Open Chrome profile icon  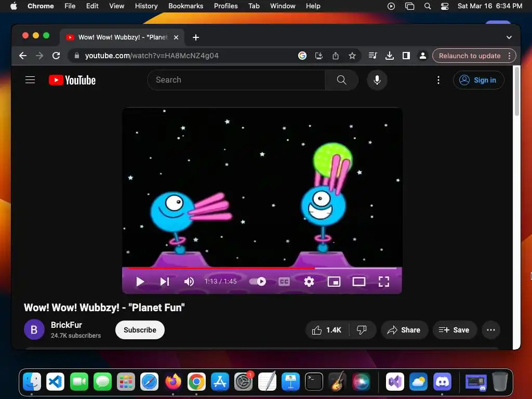(423, 56)
